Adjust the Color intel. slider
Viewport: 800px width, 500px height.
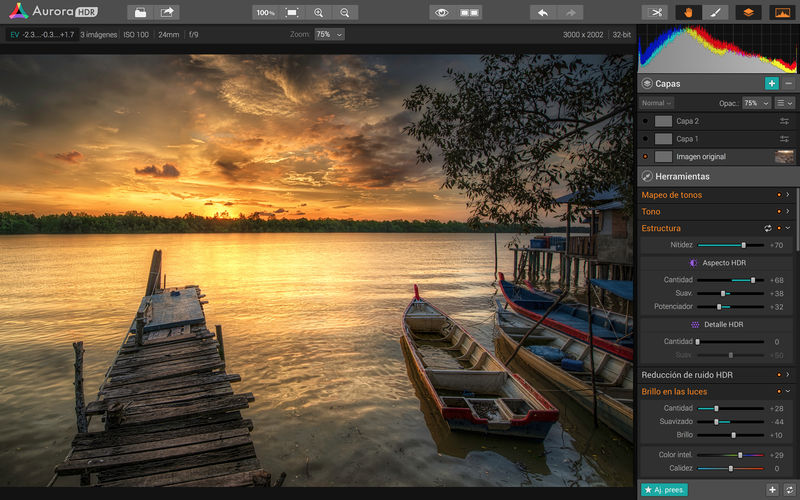coord(731,455)
